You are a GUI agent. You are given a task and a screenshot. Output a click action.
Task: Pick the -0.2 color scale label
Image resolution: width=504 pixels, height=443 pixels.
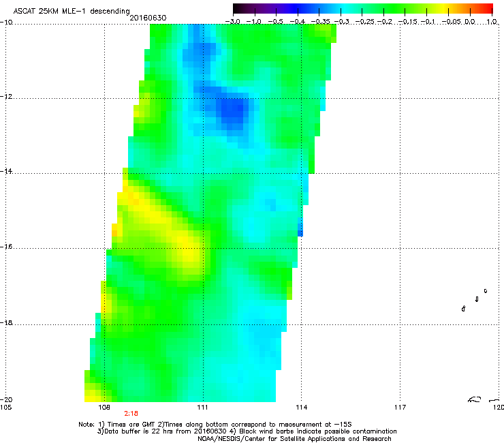pyautogui.click(x=385, y=22)
